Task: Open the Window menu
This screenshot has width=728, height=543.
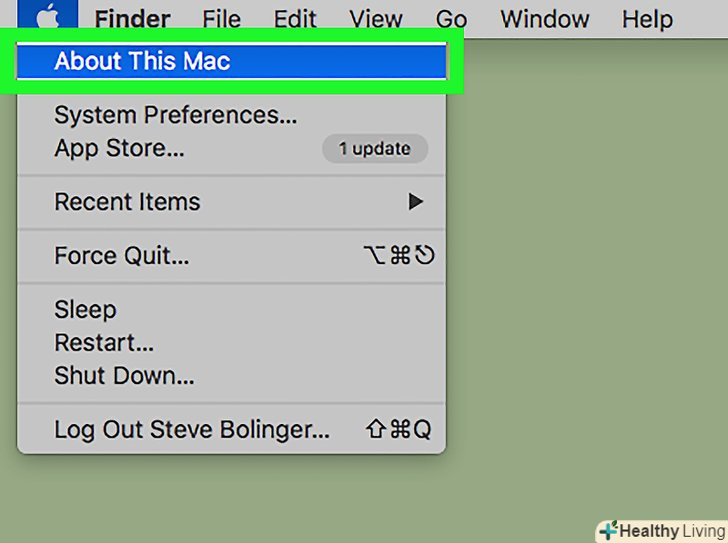Action: pos(544,19)
